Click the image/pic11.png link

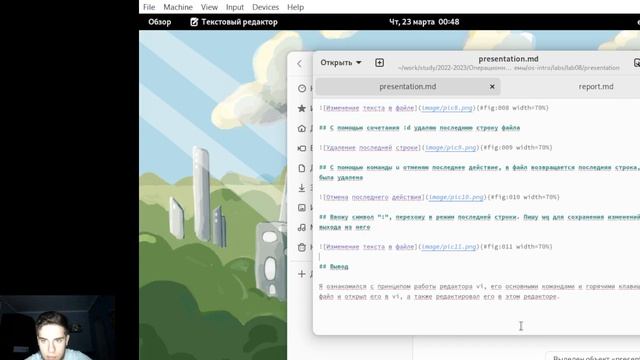(449, 247)
